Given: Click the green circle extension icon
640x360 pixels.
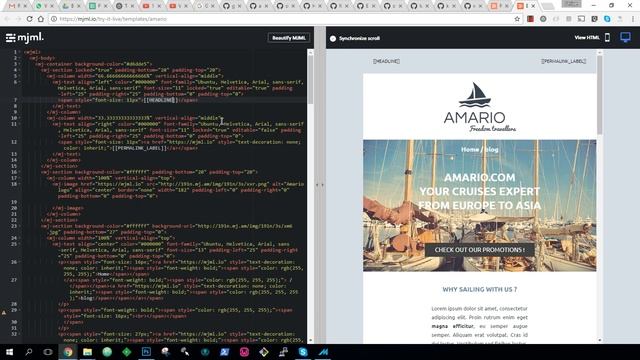Looking at the screenshot, I should pos(543,19).
